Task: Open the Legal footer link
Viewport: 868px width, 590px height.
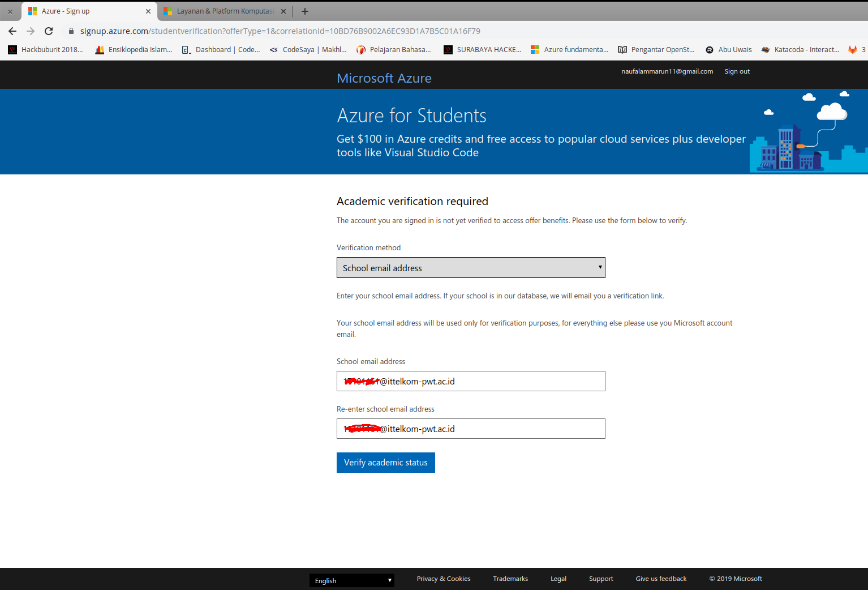Action: [558, 579]
